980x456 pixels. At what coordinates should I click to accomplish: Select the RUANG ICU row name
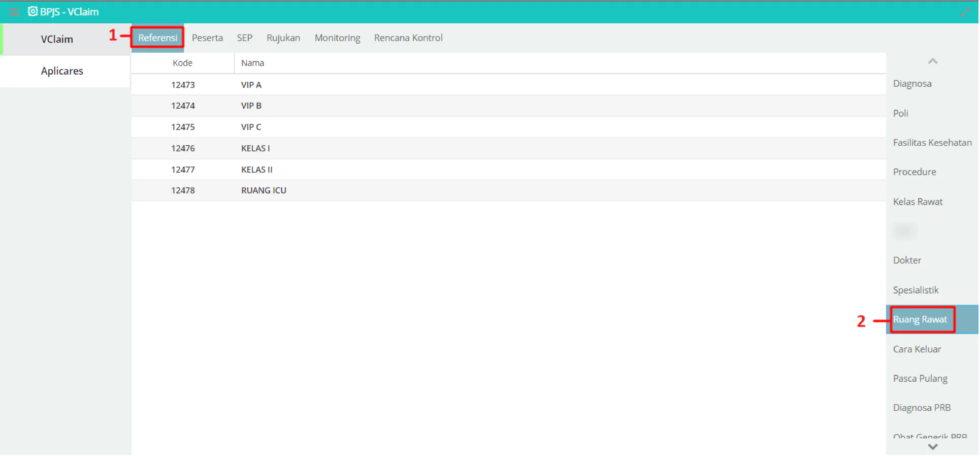pos(264,190)
